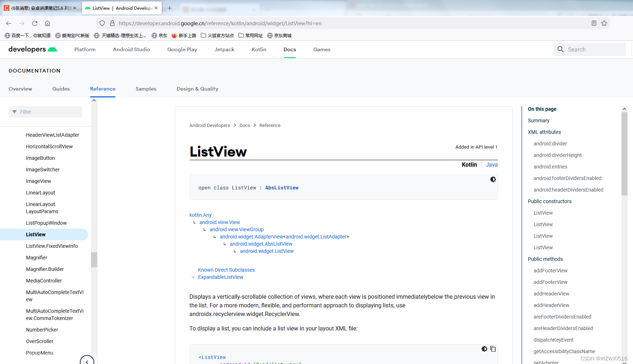Image resolution: width=633 pixels, height=364 pixels.
Task: Close the CSDN browser tab
Action: click(75, 8)
